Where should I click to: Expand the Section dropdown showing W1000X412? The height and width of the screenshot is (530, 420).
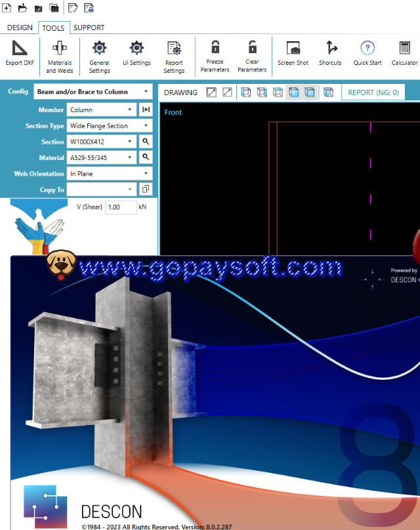pyautogui.click(x=102, y=141)
